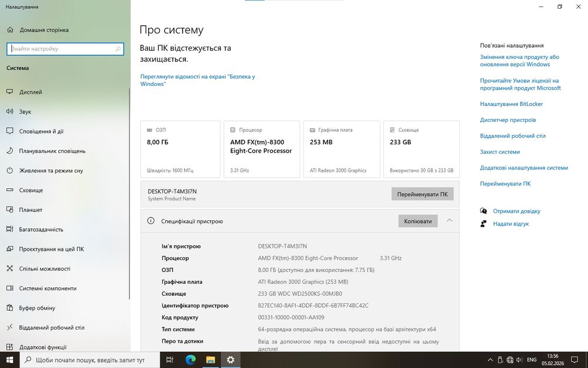Click the Система section heading
The height and width of the screenshot is (368, 588).
pos(18,68)
